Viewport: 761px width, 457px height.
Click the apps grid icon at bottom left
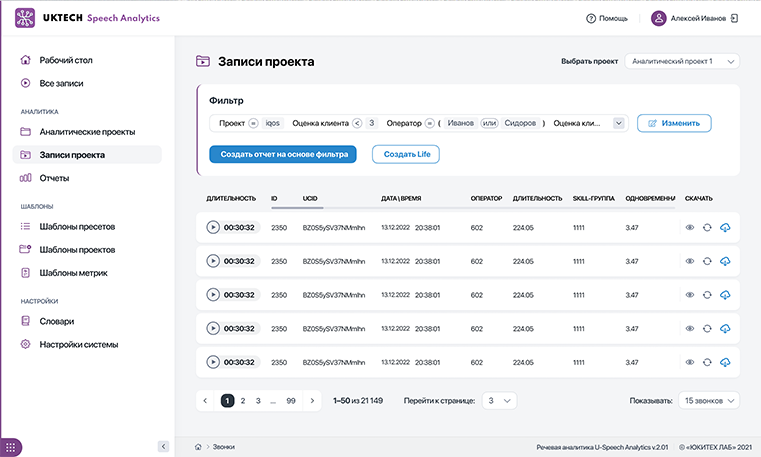click(x=14, y=446)
